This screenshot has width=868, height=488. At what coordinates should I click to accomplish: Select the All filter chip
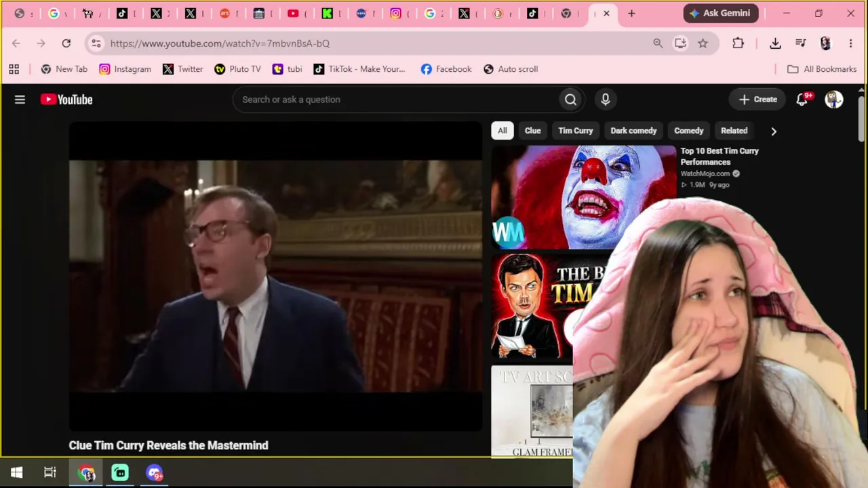pos(502,131)
